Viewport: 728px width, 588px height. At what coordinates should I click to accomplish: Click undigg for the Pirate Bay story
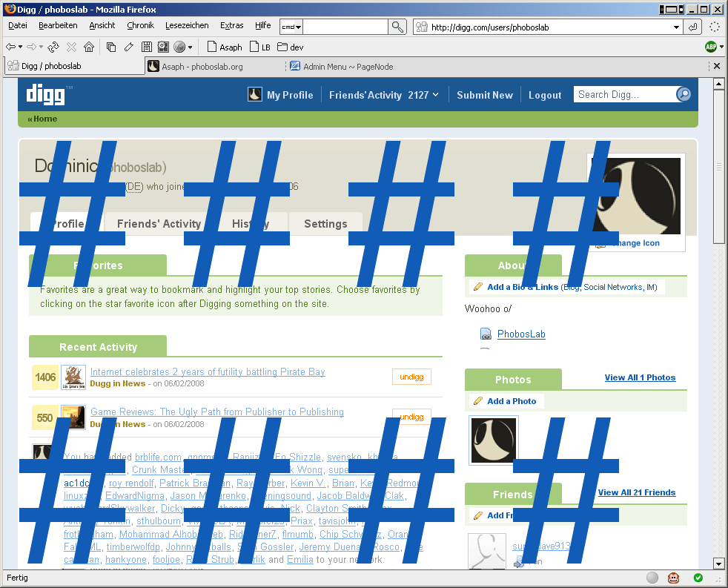411,377
